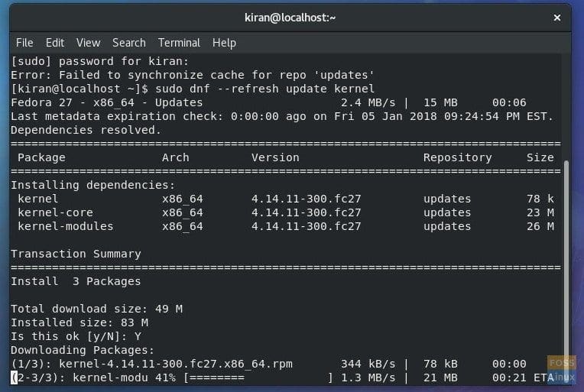Click the 'Version' column header
584x392 pixels.
(275, 157)
